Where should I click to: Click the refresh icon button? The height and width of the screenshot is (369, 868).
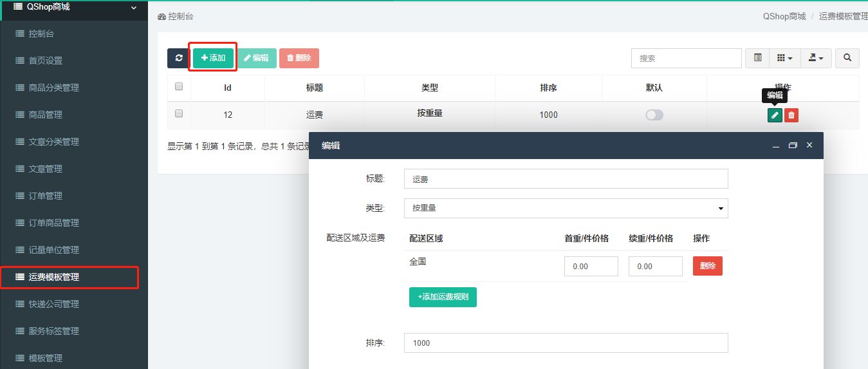tap(178, 58)
